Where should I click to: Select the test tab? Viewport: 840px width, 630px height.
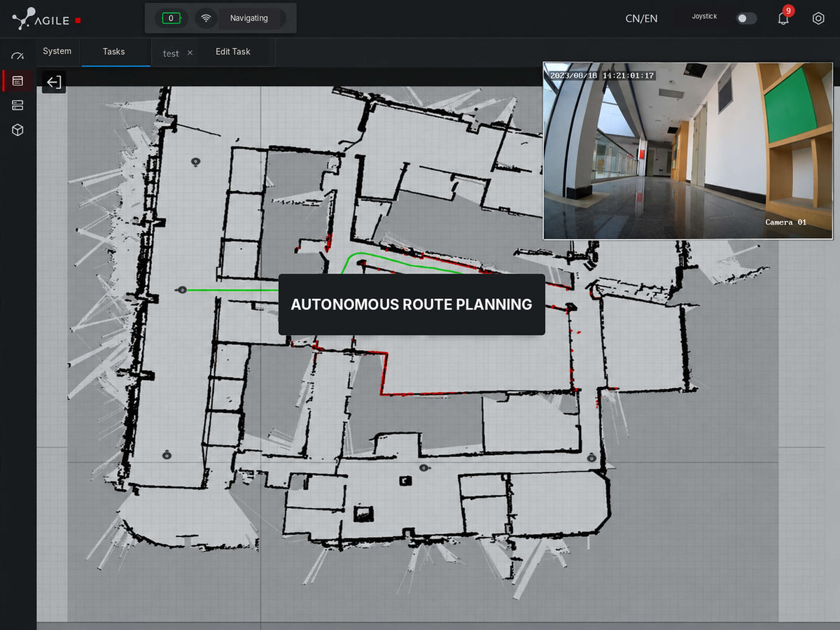click(x=171, y=53)
